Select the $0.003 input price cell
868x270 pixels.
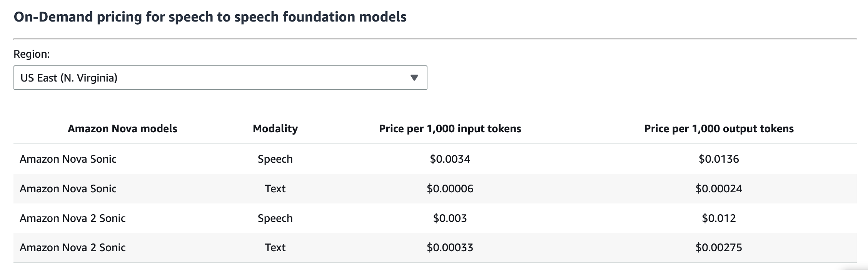pos(450,218)
